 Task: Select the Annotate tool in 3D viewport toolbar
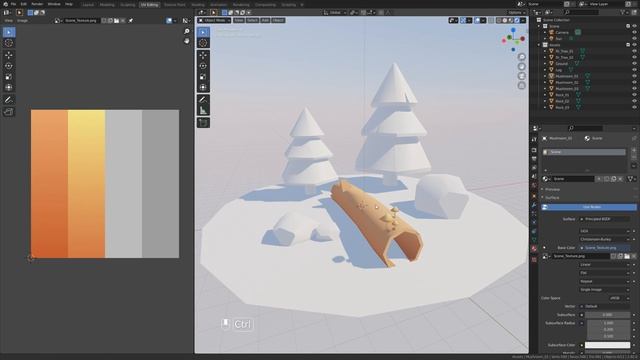coord(203,100)
